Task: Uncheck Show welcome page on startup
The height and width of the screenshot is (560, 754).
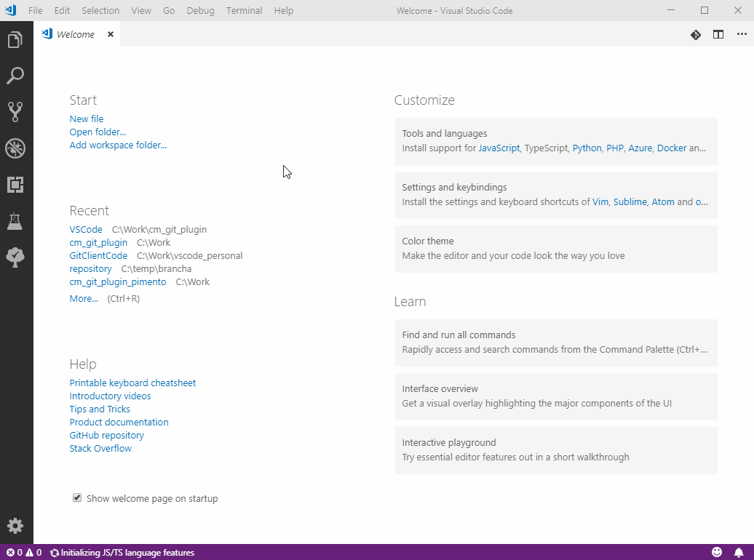Action: click(x=77, y=498)
